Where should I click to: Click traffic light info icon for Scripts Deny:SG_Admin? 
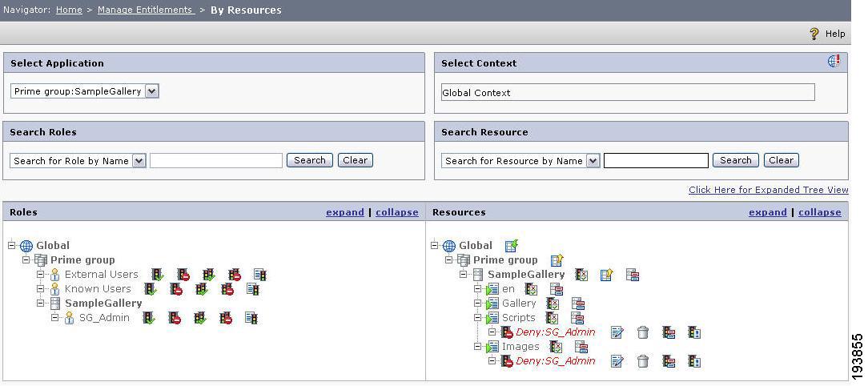(694, 332)
